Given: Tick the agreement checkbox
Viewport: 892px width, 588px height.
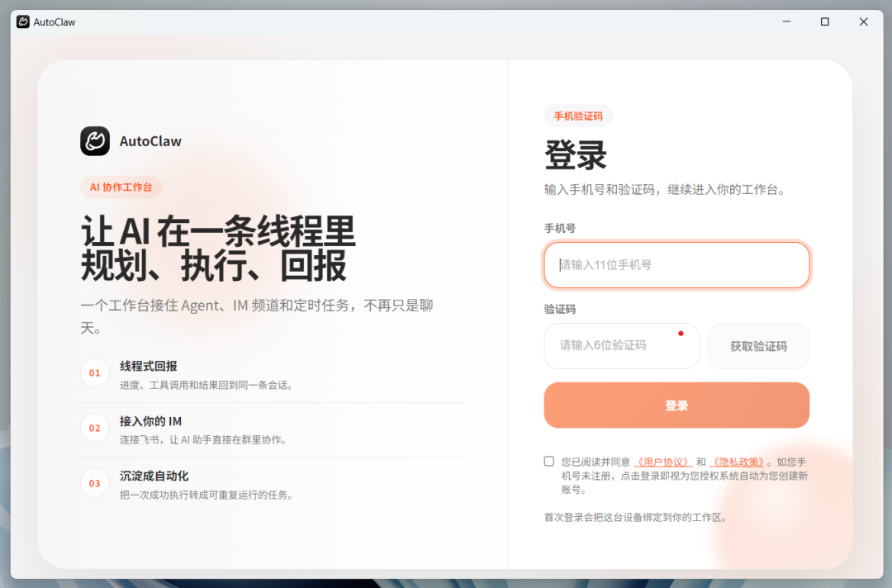Looking at the screenshot, I should pyautogui.click(x=549, y=461).
